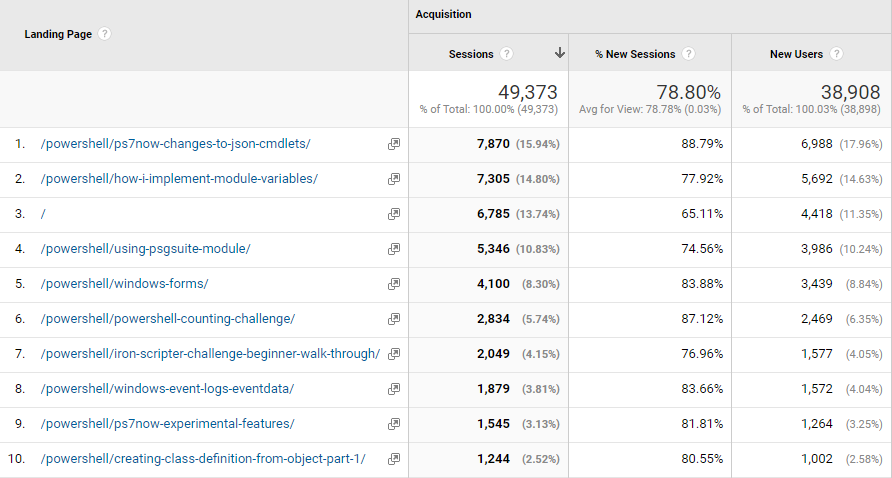Open the ps7now-experimental-features landing page link
Screen dimensions: 892x478
tap(167, 424)
